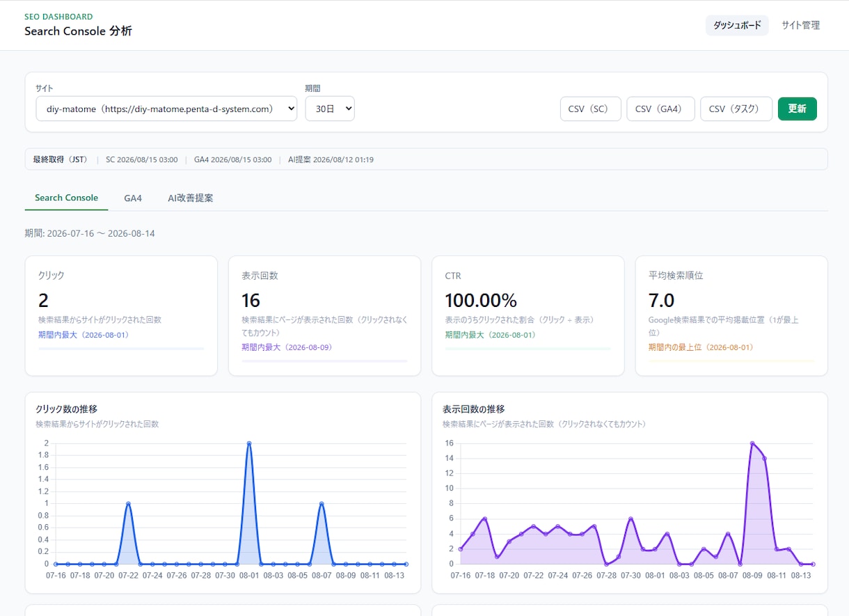Click the 08-01 peak point in click chart

coord(249,443)
